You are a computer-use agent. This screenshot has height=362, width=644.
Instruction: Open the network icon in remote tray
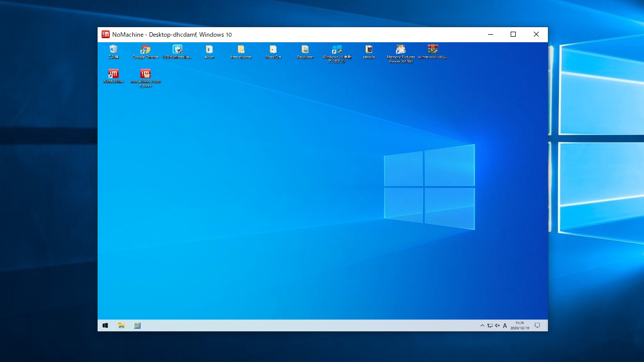click(490, 326)
